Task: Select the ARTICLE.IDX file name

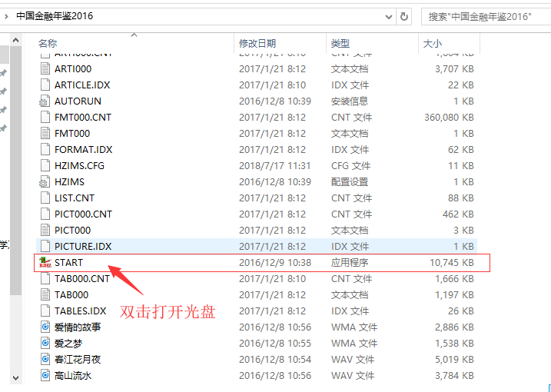Action: click(x=82, y=85)
